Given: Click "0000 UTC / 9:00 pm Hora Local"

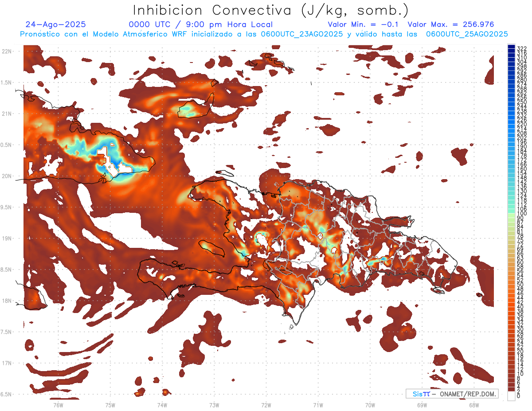Looking at the screenshot, I should pyautogui.click(x=201, y=25).
